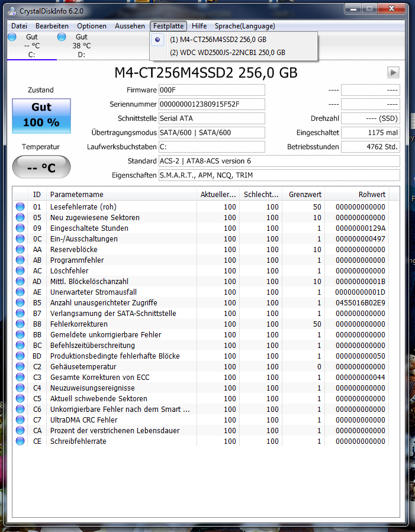Click status orb of Fehlerkorrekturen row
The width and height of the screenshot is (415, 532).
pyautogui.click(x=20, y=324)
